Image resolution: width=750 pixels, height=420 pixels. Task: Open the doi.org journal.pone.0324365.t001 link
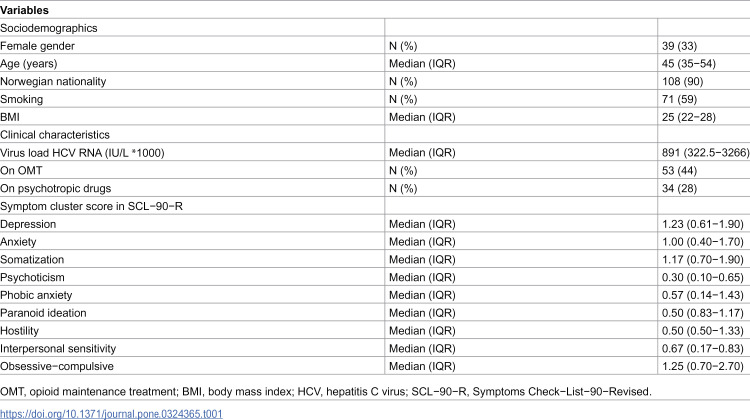tap(111, 413)
